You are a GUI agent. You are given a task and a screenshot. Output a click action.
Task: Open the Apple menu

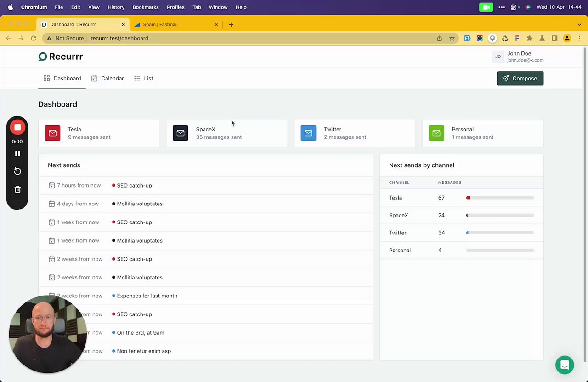tap(11, 7)
